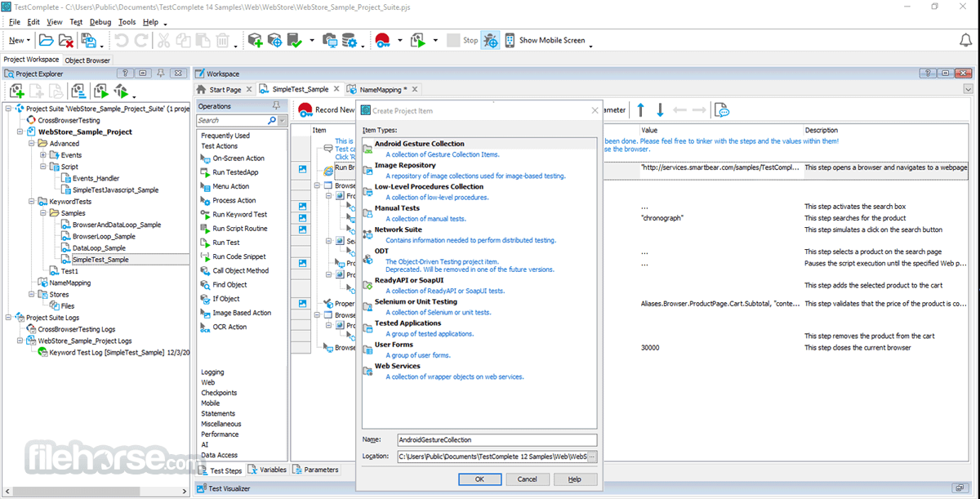Add new item icon in Project Explorer toolbar
This screenshot has width=980, height=499.
coord(16,91)
